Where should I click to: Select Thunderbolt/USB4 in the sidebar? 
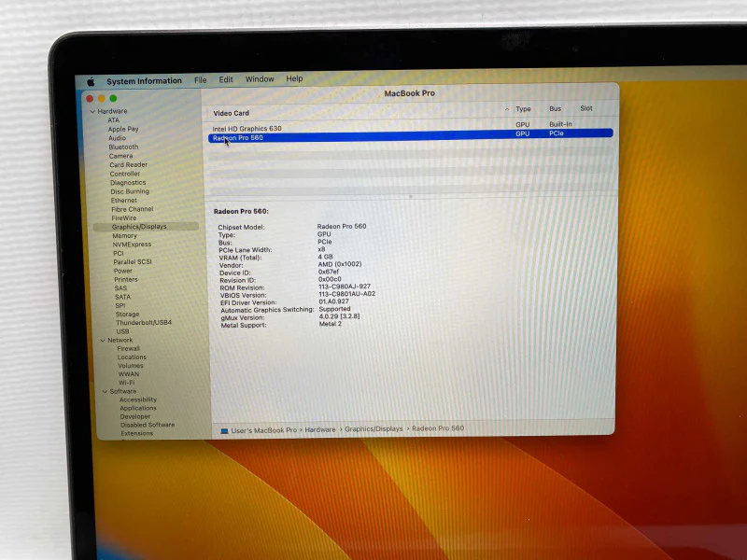[144, 322]
